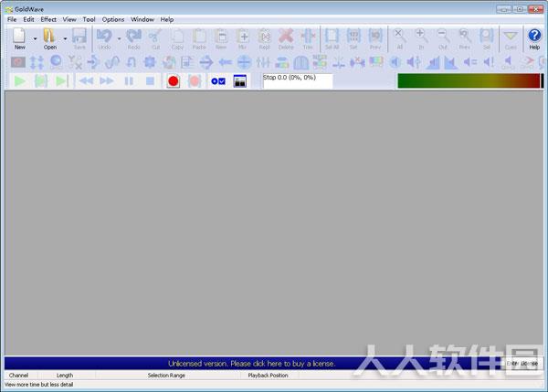The width and height of the screenshot is (548, 392).
Task: Click the Playback Position status bar cell
Action: click(x=268, y=376)
